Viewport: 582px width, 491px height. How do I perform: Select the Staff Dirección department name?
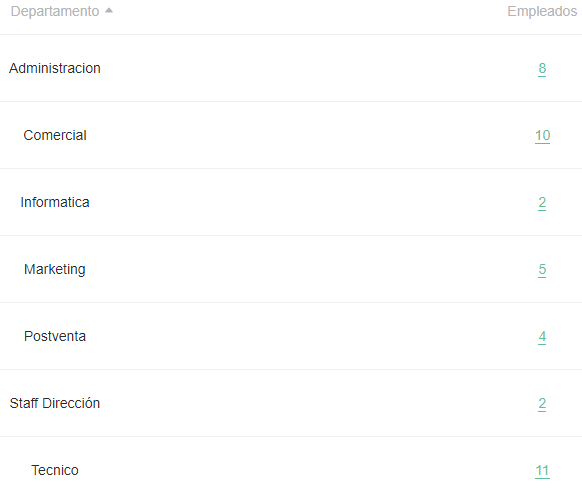[55, 403]
